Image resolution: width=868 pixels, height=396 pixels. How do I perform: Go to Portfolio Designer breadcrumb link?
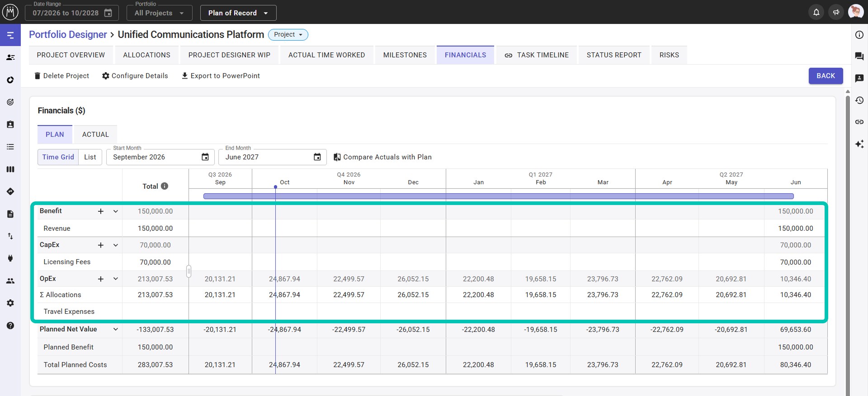pyautogui.click(x=68, y=35)
